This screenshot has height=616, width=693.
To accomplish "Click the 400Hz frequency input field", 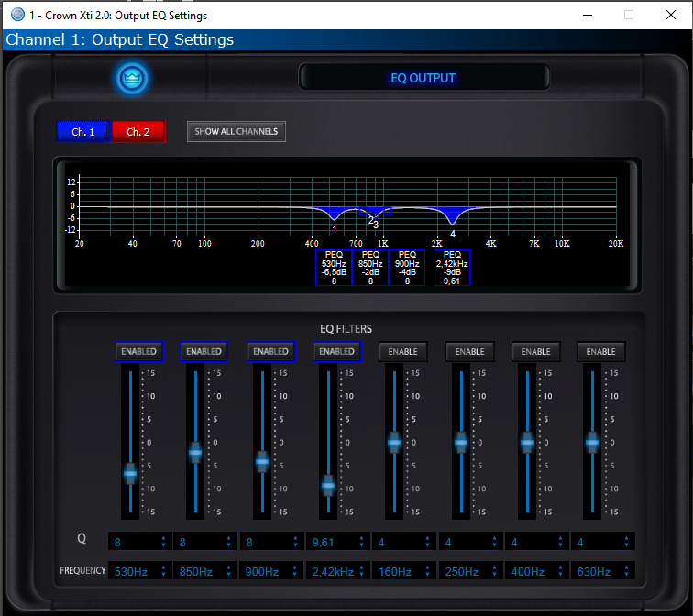I will click(x=530, y=571).
